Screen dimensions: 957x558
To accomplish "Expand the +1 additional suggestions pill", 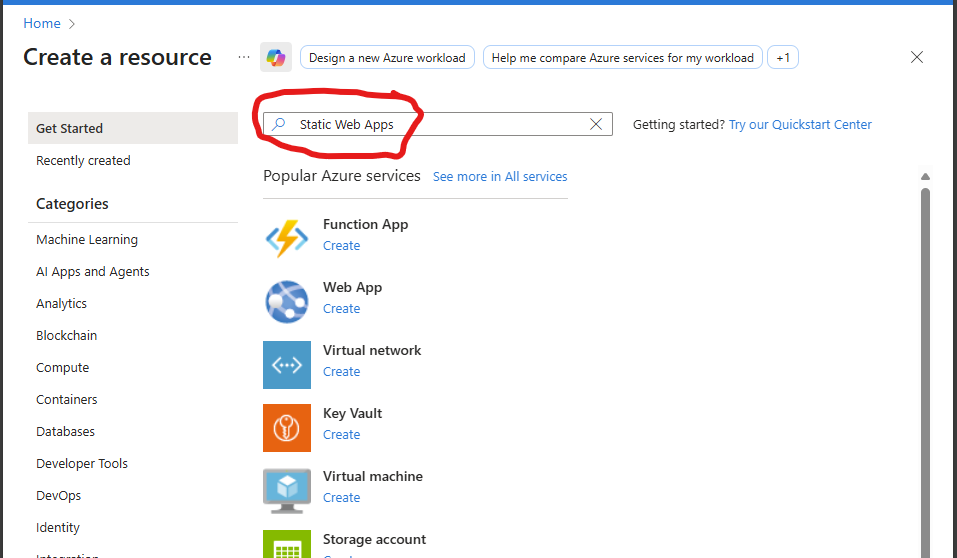I will point(783,58).
